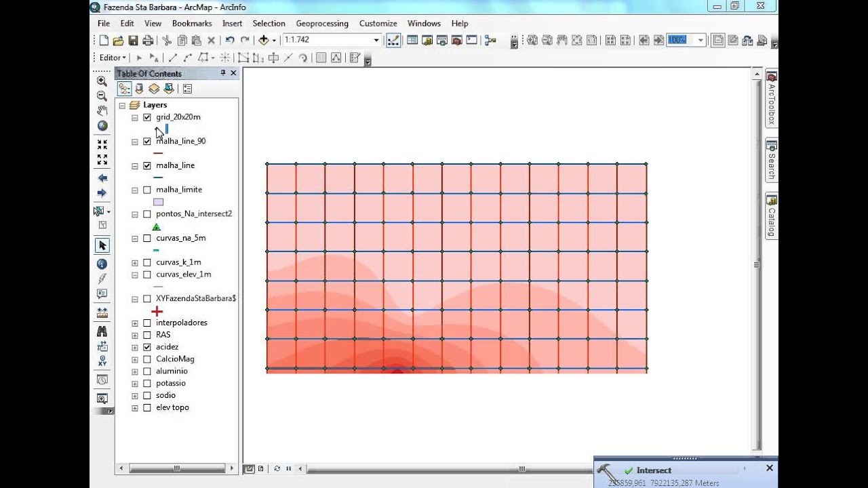Image resolution: width=868 pixels, height=488 pixels.
Task: Click the malha_limite symbol swatch
Action: tap(158, 202)
